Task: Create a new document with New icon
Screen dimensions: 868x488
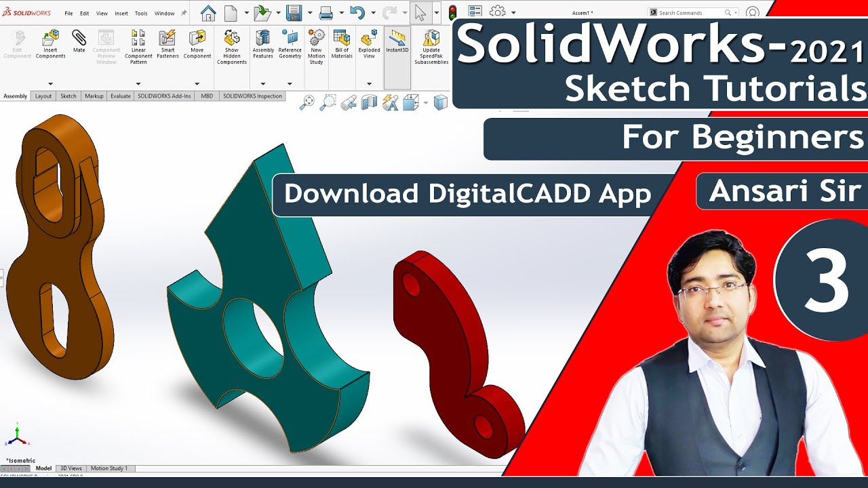Action: [231, 13]
